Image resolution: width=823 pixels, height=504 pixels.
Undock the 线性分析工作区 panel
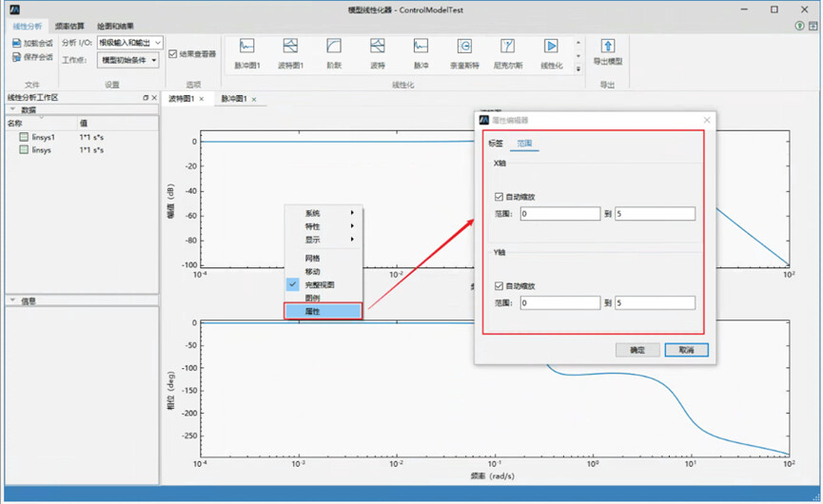pos(146,98)
